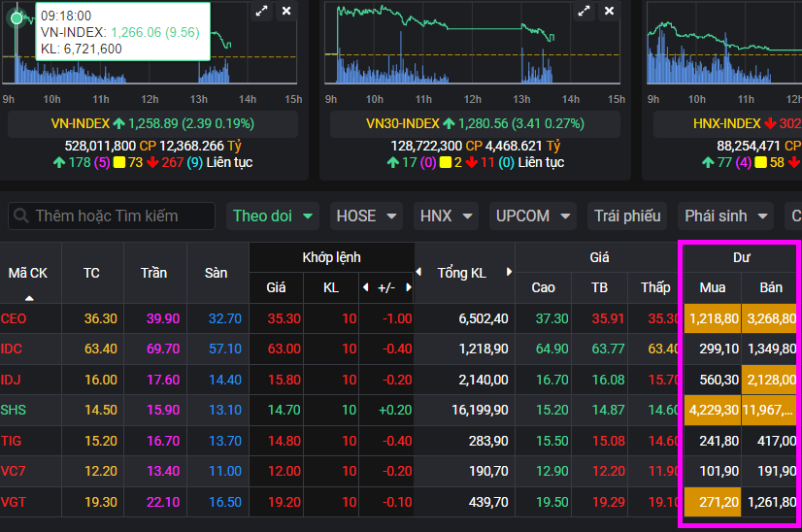Screen dimensions: 802x532
Task: Click right arrow beside the +/- column header
Action: [409, 288]
